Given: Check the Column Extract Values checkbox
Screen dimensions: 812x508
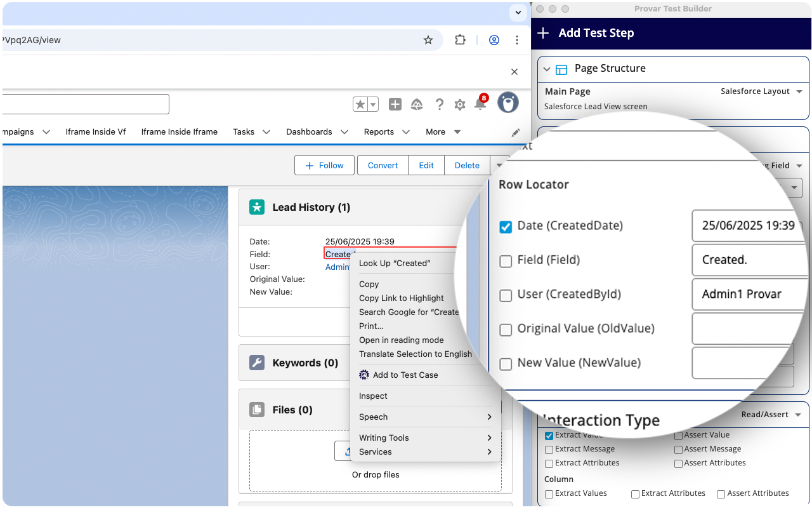Looking at the screenshot, I should click(549, 494).
